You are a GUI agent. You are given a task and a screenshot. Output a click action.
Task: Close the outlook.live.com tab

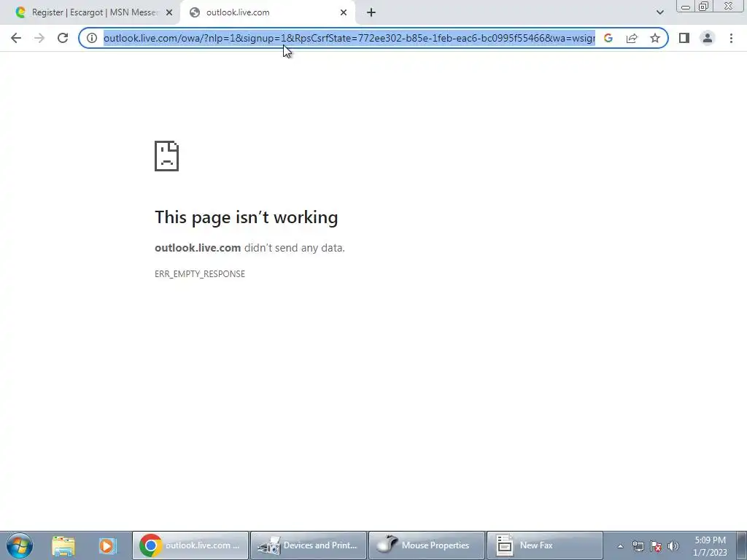point(344,12)
